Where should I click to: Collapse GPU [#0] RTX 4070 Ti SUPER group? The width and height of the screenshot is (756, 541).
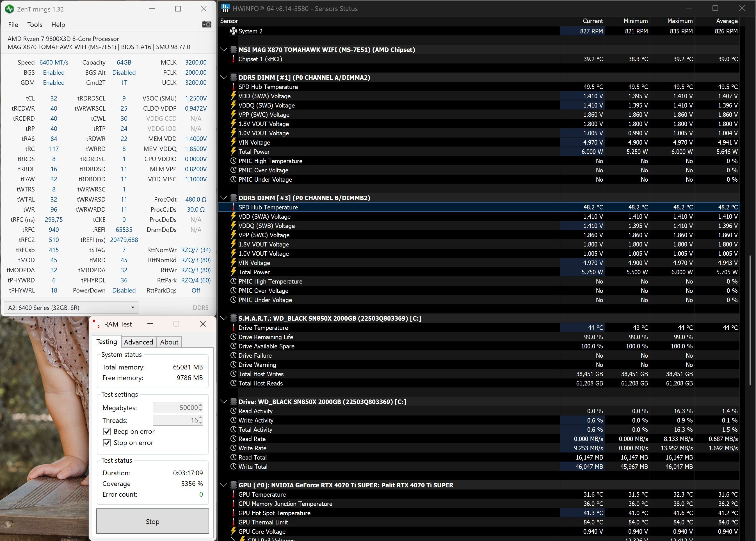point(224,485)
